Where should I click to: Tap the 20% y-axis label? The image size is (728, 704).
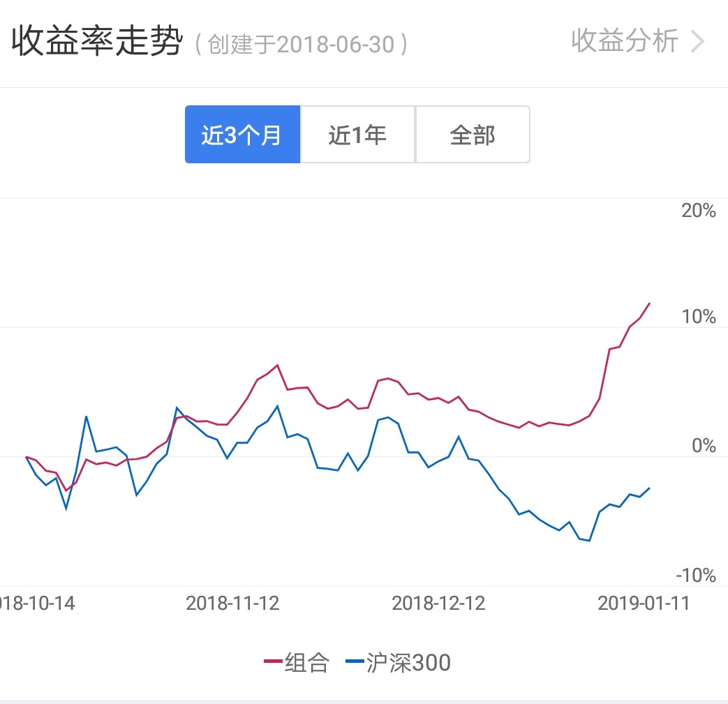click(x=699, y=211)
